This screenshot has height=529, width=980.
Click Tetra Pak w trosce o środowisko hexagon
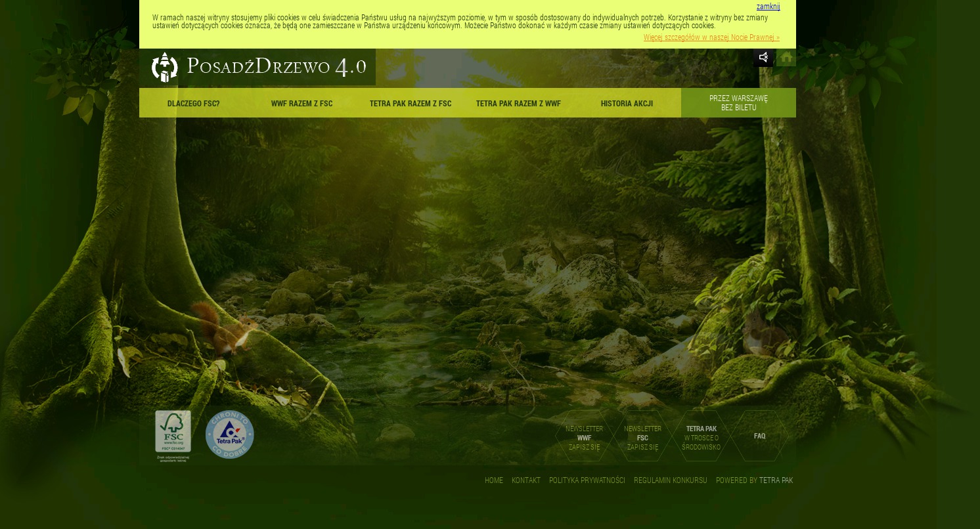[701, 437]
